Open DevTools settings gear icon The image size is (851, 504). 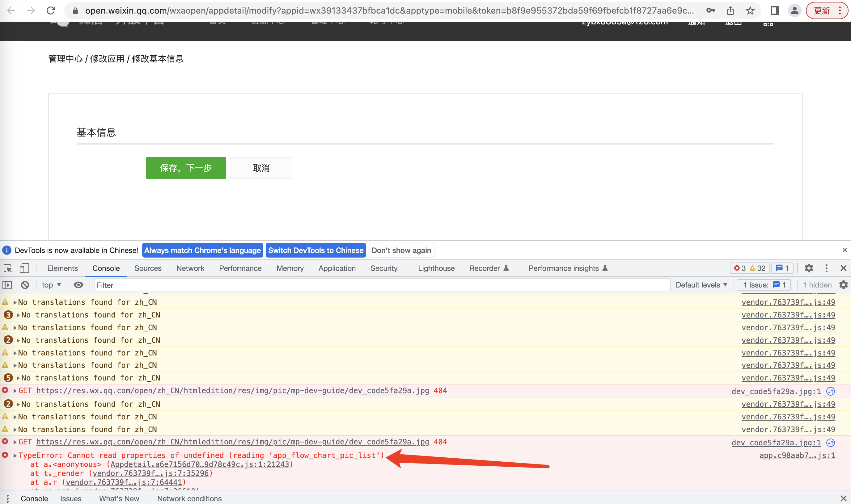[809, 268]
